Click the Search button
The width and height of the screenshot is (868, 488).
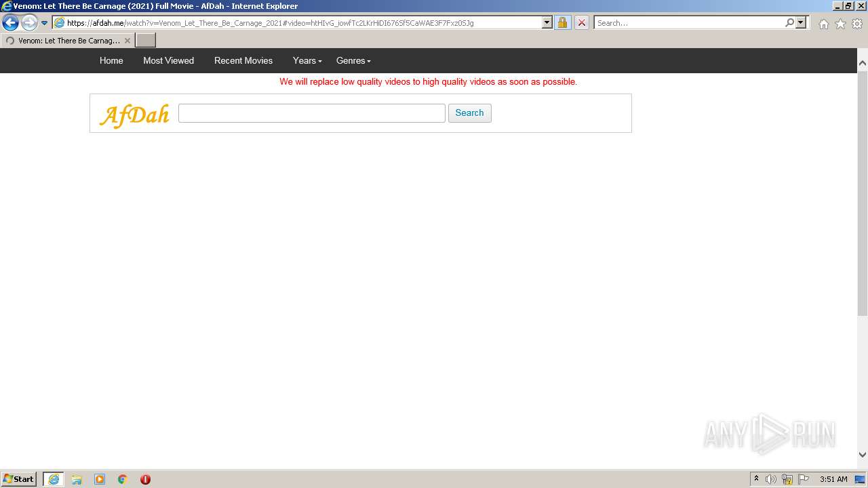click(469, 113)
